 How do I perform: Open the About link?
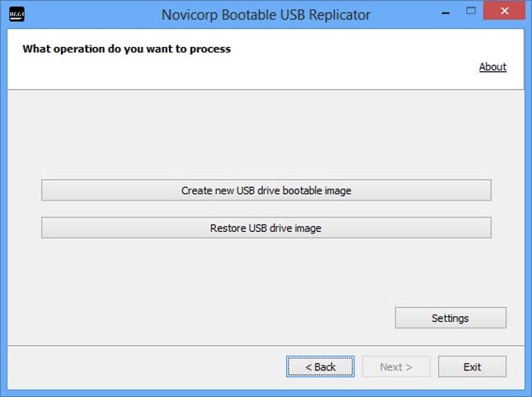click(492, 67)
